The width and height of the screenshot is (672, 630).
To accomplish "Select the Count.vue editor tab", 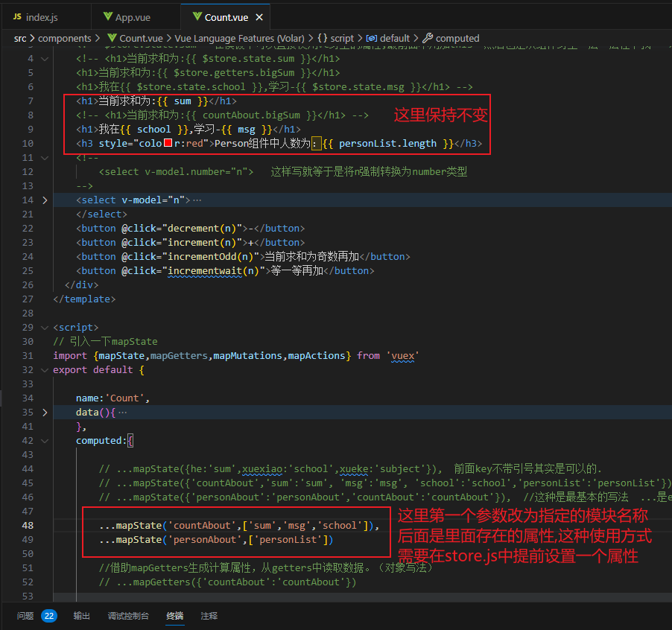I will click(x=226, y=18).
